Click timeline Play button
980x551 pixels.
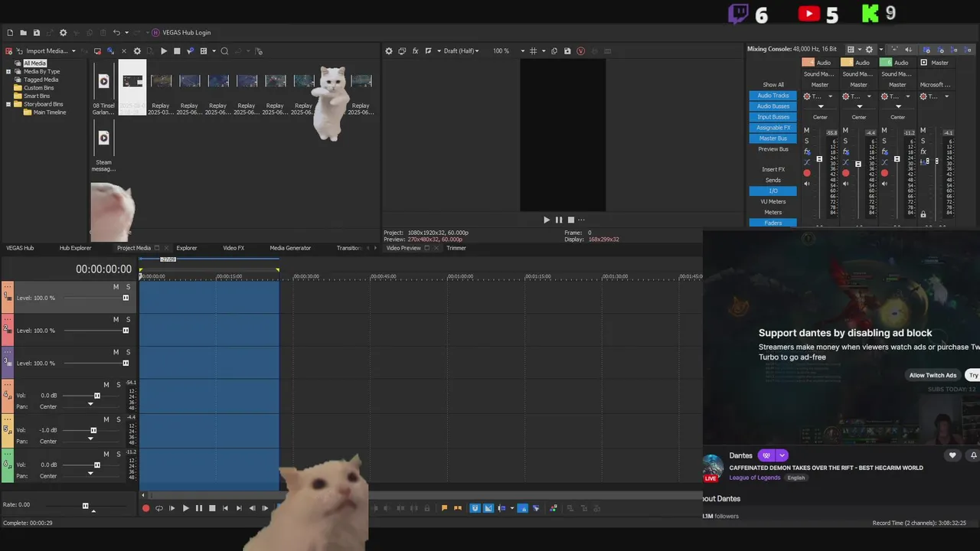(x=185, y=508)
